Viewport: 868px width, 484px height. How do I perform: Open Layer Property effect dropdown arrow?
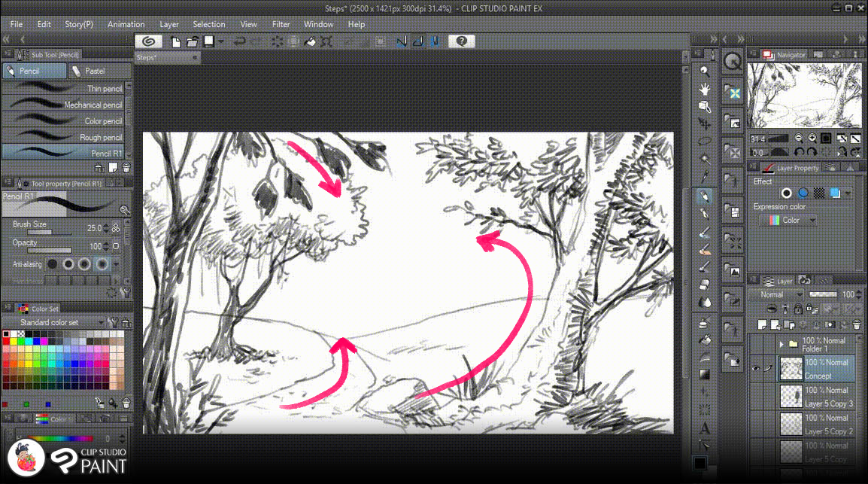(848, 193)
